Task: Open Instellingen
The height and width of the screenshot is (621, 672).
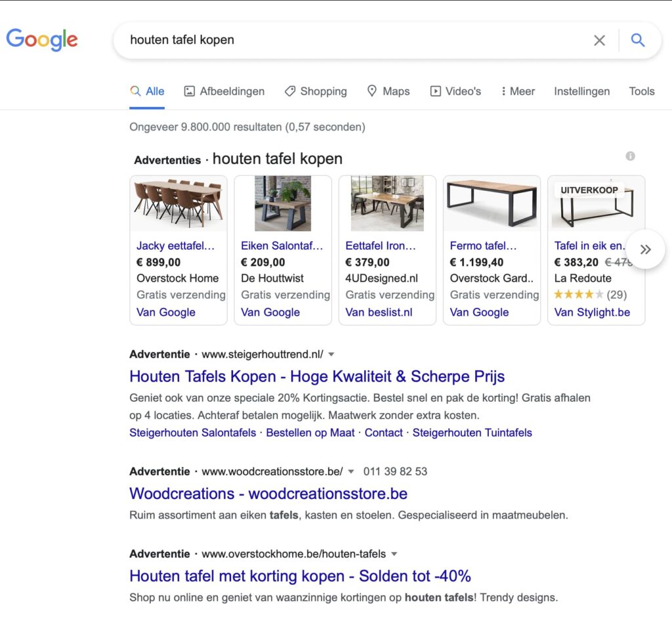Action: point(581,91)
